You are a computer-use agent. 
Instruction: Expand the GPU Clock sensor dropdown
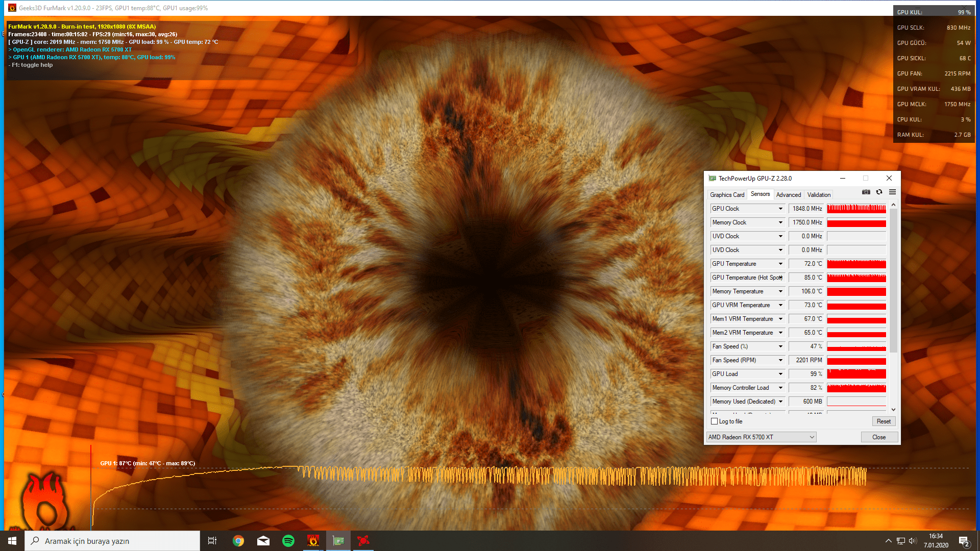[x=780, y=209]
